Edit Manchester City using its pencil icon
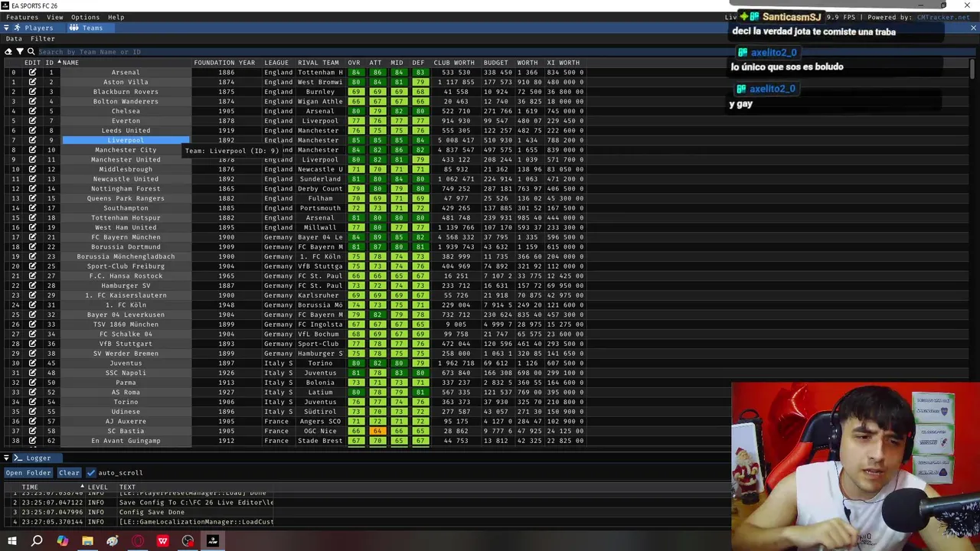The height and width of the screenshot is (551, 980). point(32,150)
